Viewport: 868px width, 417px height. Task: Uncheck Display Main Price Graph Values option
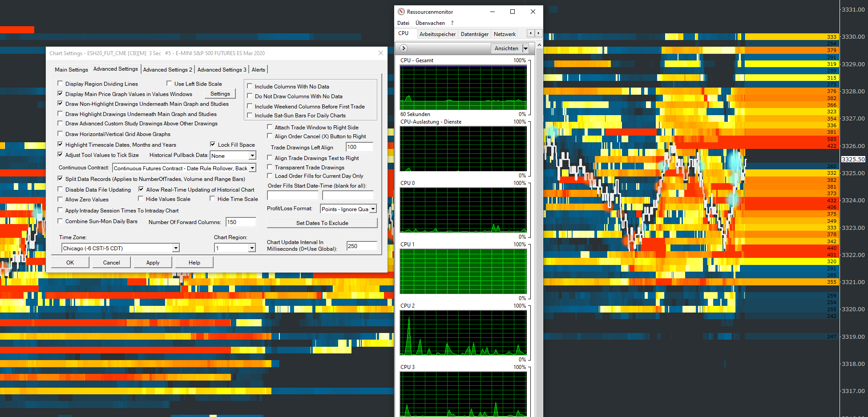click(60, 93)
